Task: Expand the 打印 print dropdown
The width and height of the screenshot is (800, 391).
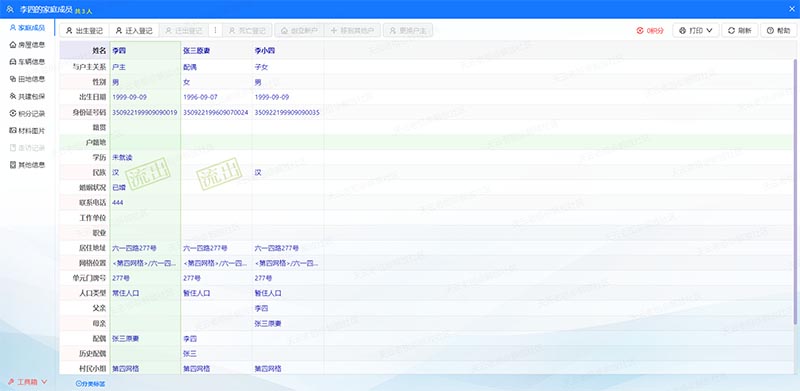Action: pyautogui.click(x=696, y=31)
